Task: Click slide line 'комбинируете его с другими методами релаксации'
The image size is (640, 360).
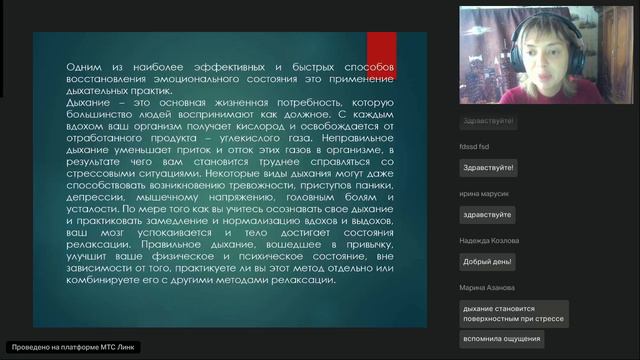Action: [201, 280]
